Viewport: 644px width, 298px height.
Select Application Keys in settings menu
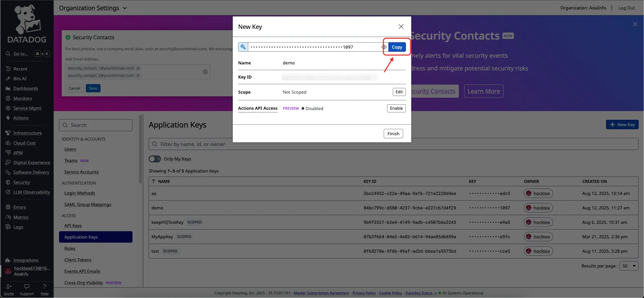tap(96, 237)
